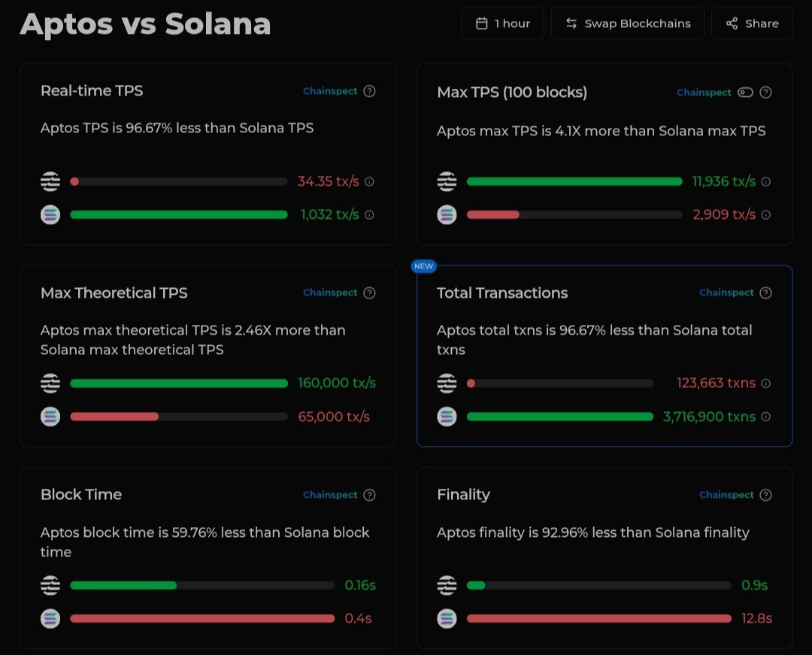Click info icon next to 1,032 tx/s
The image size is (812, 655).
point(369,215)
